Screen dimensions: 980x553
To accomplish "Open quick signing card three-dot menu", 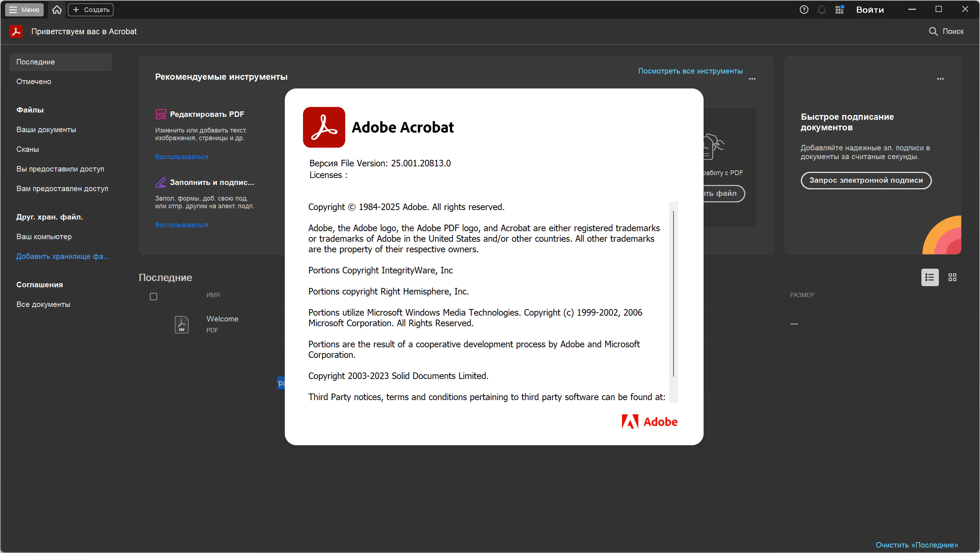I will (x=940, y=79).
